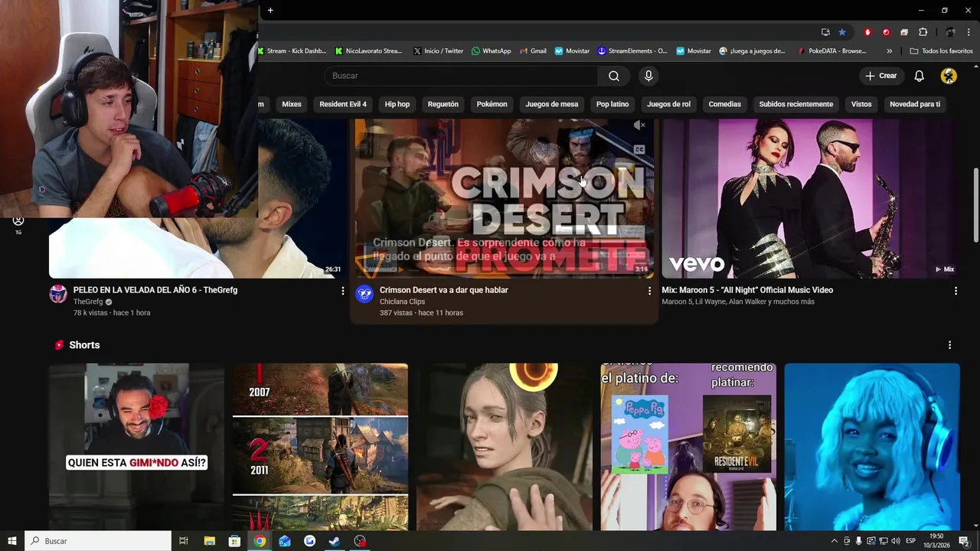Screen dimensions: 980x551
Task: Select the Resident Evil 4 chip
Action: click(x=343, y=104)
